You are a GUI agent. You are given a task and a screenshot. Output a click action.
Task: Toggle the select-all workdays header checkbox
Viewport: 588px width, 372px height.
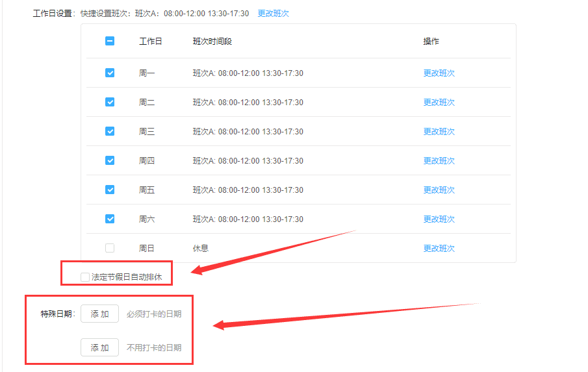(x=110, y=41)
